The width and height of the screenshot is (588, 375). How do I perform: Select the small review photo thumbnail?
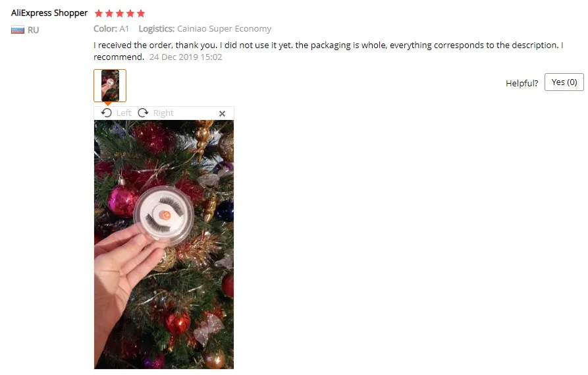click(x=110, y=86)
